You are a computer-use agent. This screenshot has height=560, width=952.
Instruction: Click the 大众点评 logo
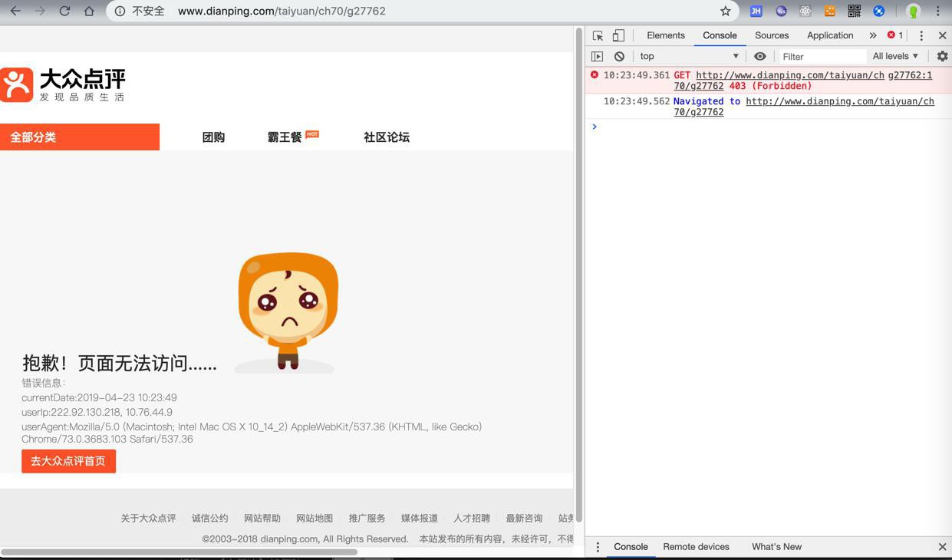tap(63, 84)
